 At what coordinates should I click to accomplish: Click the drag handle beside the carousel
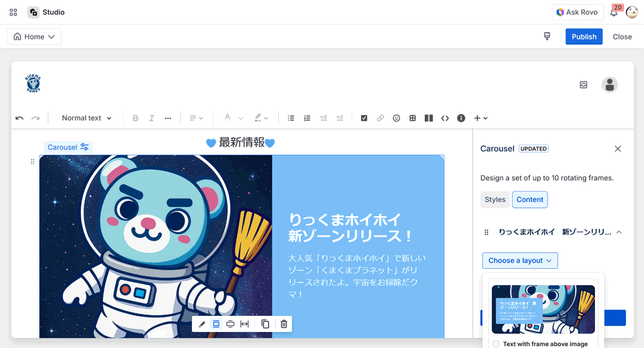(x=32, y=161)
